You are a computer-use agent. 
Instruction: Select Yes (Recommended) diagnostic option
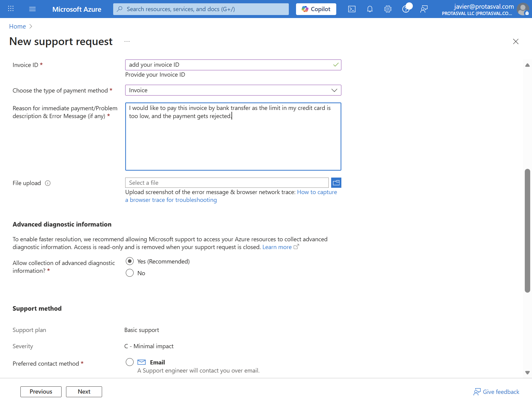coord(130,261)
